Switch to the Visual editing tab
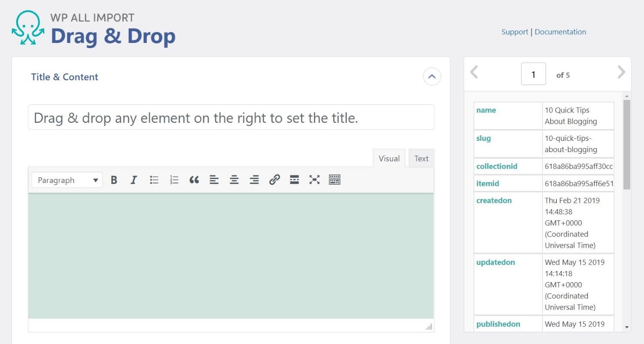Screen dimensions: 644x344 pos(389,158)
